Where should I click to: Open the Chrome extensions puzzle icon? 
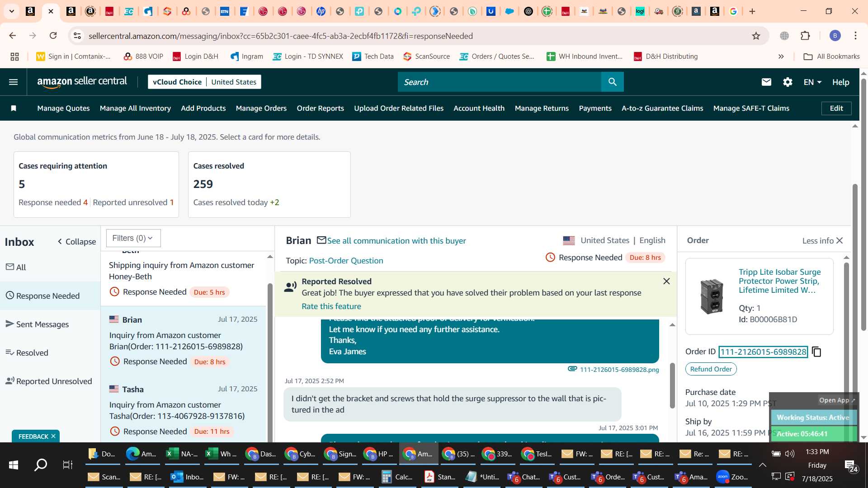[805, 36]
